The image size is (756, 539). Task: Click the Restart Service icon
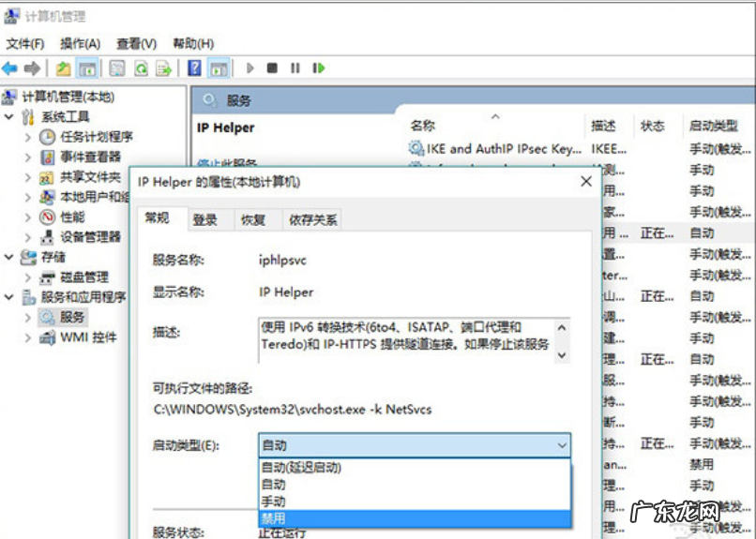[319, 68]
